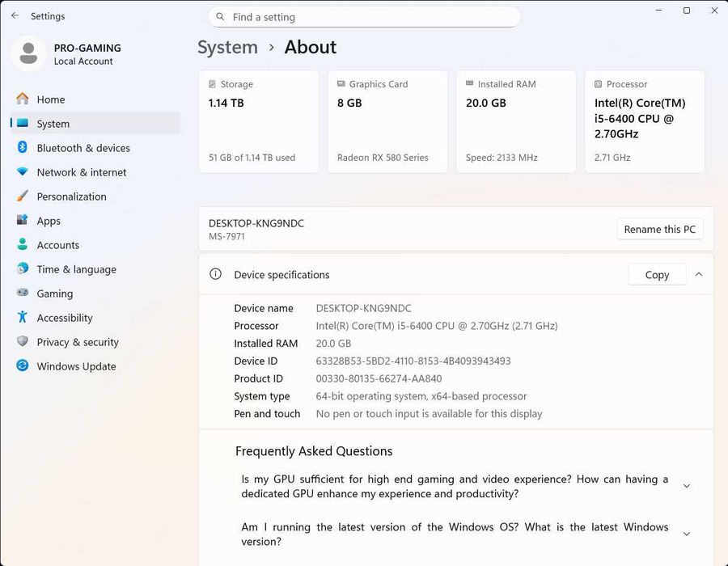Screen dimensions: 728x566
Task: Open Network & internet settings
Action: click(81, 172)
